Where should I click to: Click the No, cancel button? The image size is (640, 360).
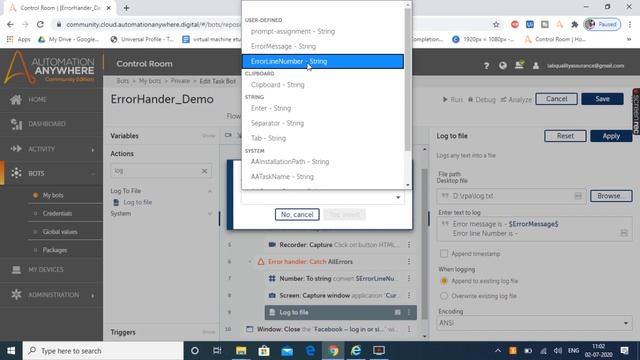(x=297, y=214)
